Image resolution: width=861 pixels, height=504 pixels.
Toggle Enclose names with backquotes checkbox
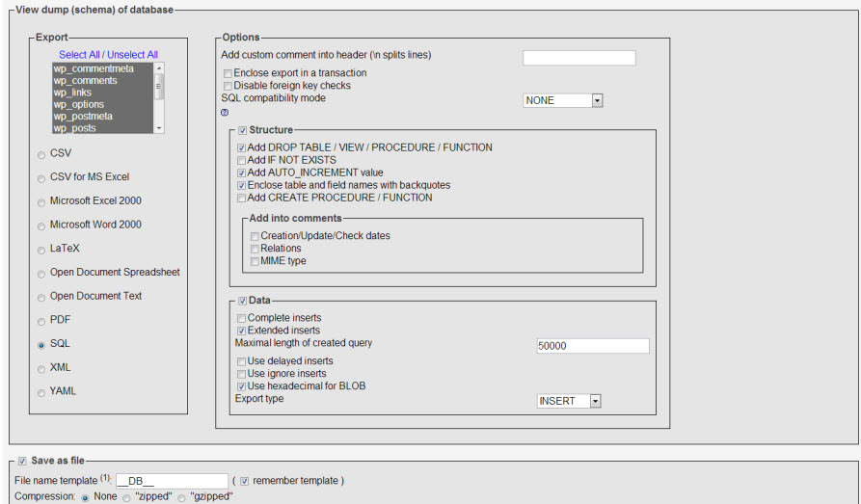[x=241, y=186]
